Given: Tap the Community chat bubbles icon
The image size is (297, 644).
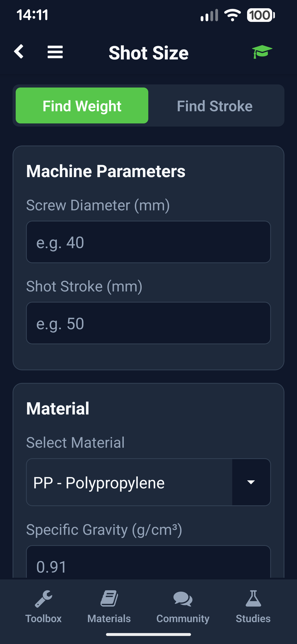Looking at the screenshot, I should pyautogui.click(x=183, y=599).
